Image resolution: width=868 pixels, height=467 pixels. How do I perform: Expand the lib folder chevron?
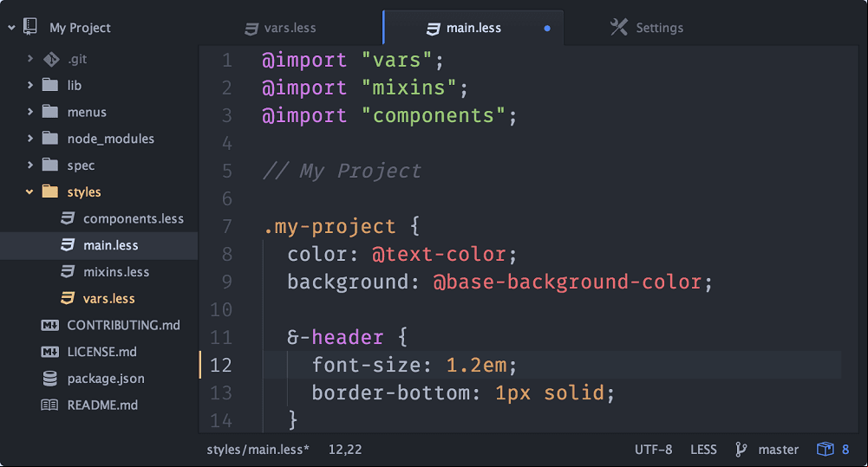[29, 85]
